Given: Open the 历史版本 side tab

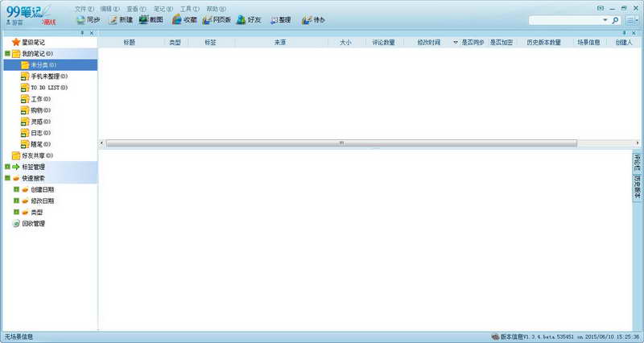Looking at the screenshot, I should [x=637, y=188].
